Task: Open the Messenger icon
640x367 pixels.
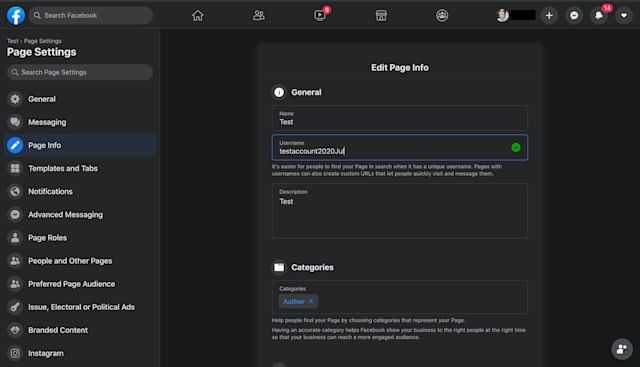Action: [x=574, y=16]
